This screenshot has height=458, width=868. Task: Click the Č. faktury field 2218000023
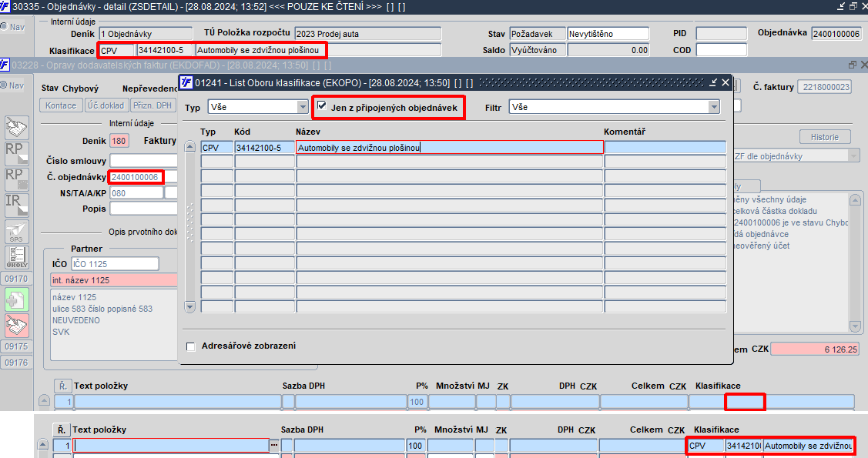tap(824, 87)
